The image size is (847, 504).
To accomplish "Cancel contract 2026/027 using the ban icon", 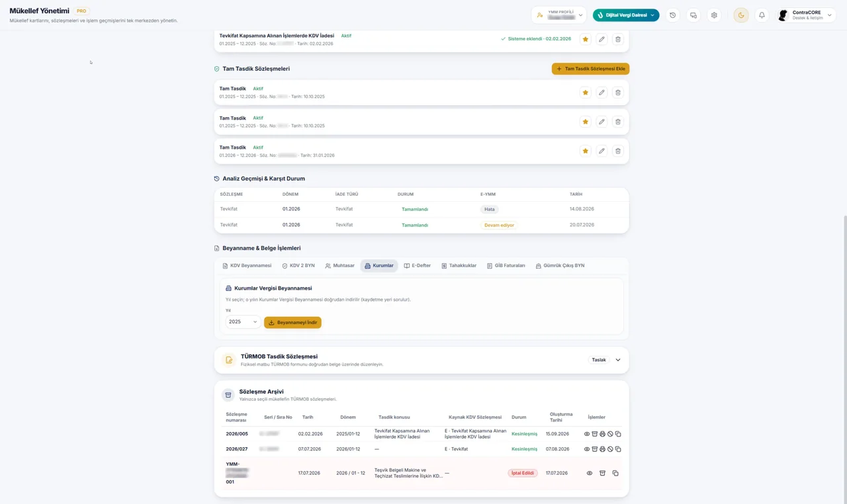I will (x=610, y=449).
